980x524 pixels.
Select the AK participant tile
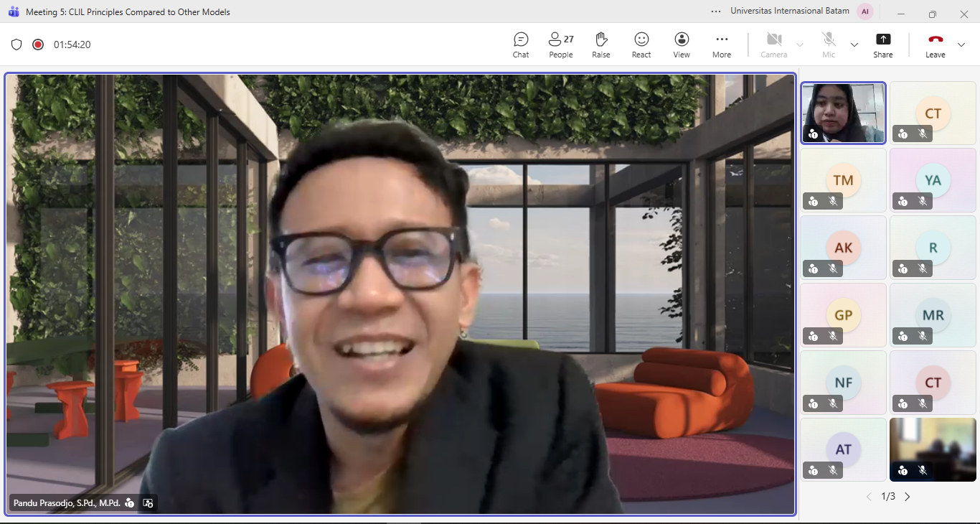[x=844, y=248]
